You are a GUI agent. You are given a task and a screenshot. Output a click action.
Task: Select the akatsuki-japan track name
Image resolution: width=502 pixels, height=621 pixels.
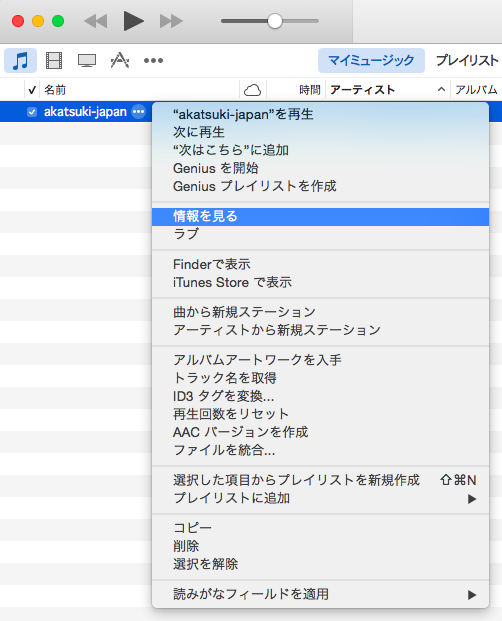85,112
